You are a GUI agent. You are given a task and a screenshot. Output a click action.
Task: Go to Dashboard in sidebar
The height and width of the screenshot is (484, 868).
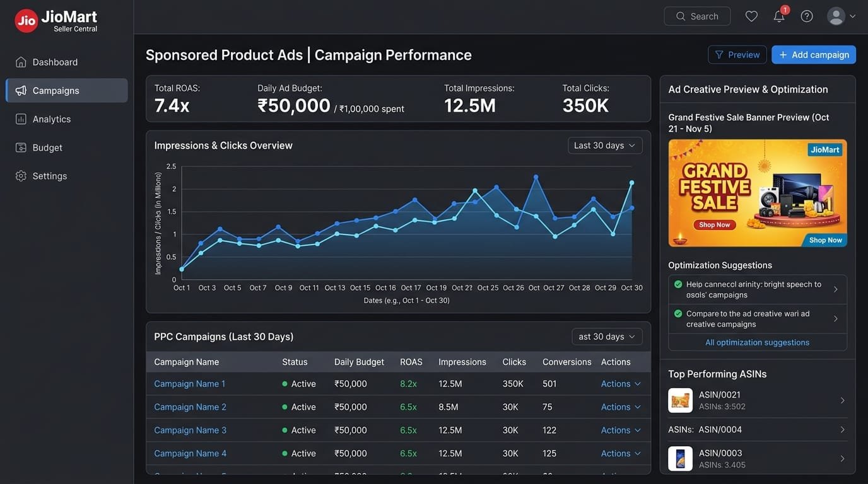pos(67,62)
